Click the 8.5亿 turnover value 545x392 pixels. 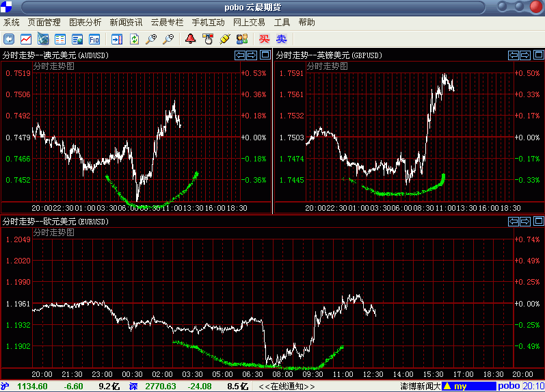[238, 387]
